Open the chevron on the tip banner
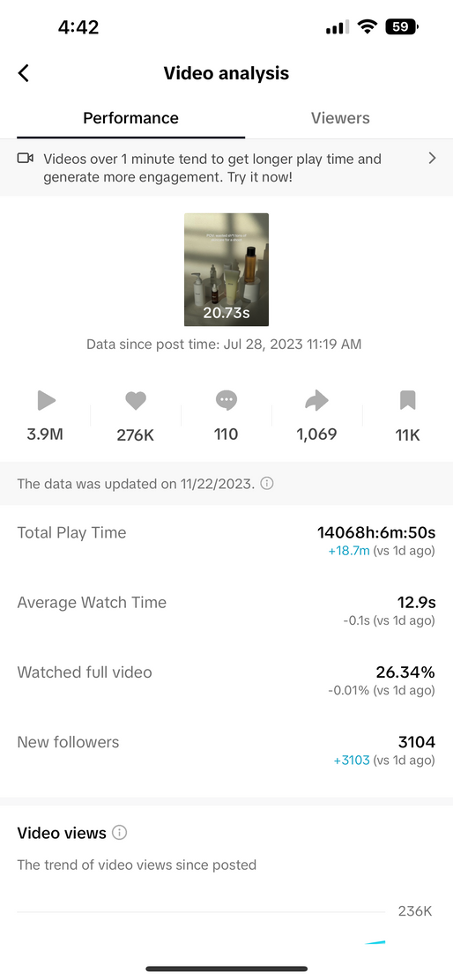This screenshot has width=453, height=980. click(432, 159)
